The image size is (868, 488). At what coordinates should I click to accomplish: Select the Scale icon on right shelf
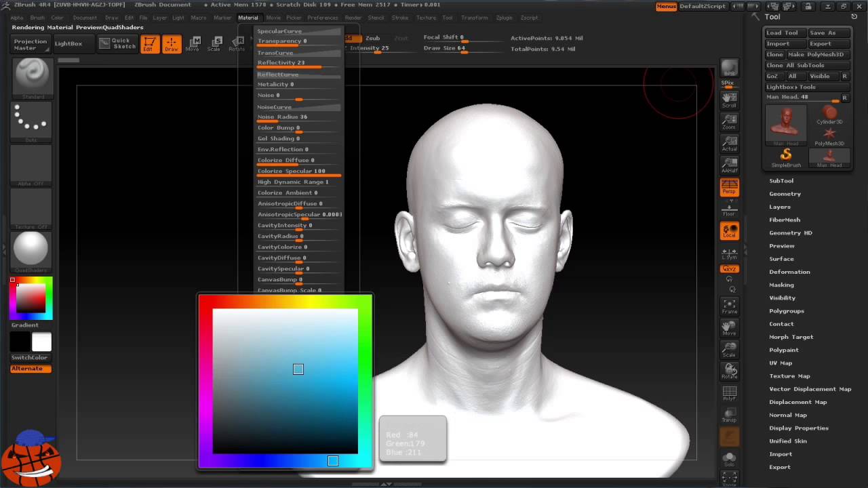click(729, 350)
